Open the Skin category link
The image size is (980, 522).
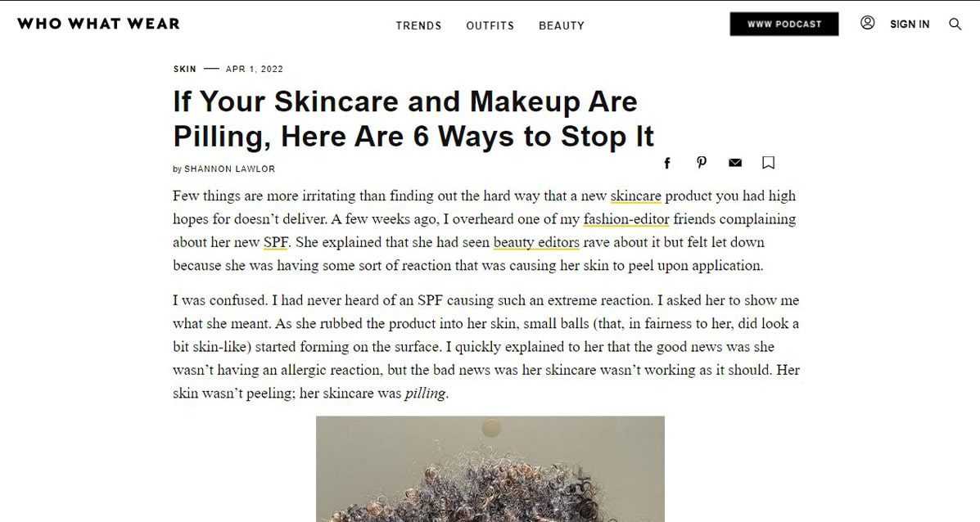pyautogui.click(x=184, y=69)
